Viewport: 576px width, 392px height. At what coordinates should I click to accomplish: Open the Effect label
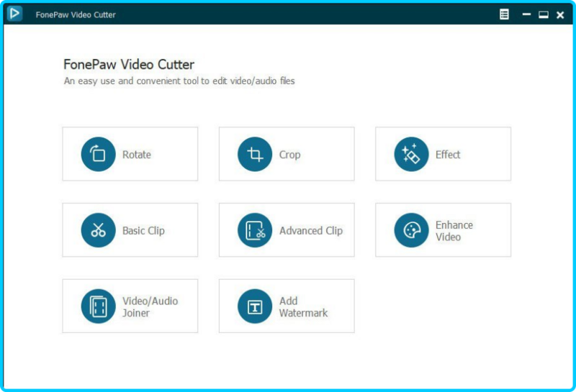[448, 155]
